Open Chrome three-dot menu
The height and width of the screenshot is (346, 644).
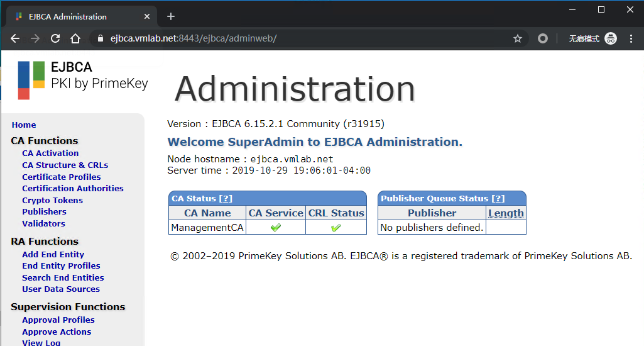(x=631, y=38)
